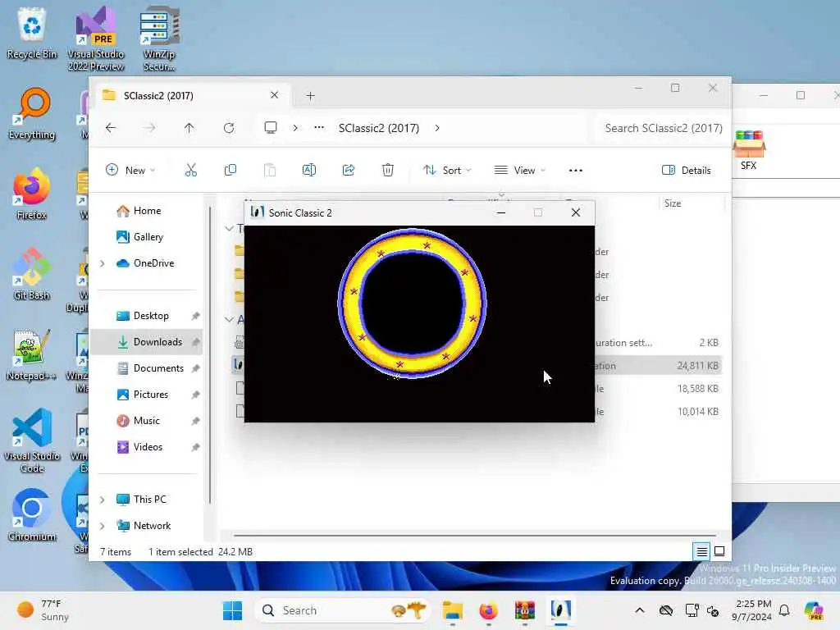
Task: Open Documents in Quick access
Action: [148, 368]
